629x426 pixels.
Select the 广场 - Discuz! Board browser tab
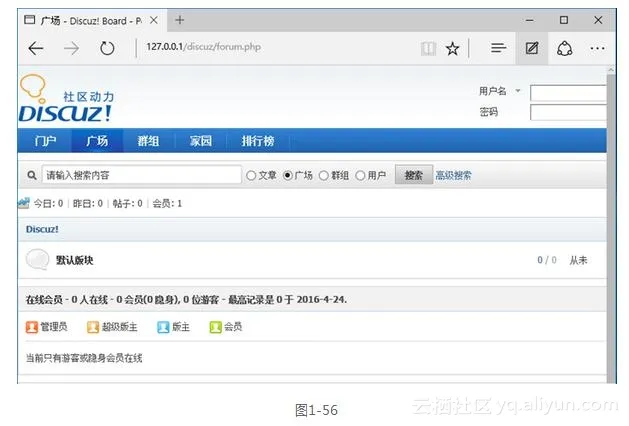coord(90,20)
